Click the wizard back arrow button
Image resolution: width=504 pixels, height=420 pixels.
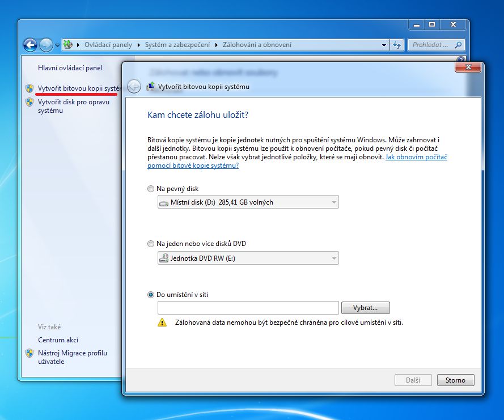point(134,87)
